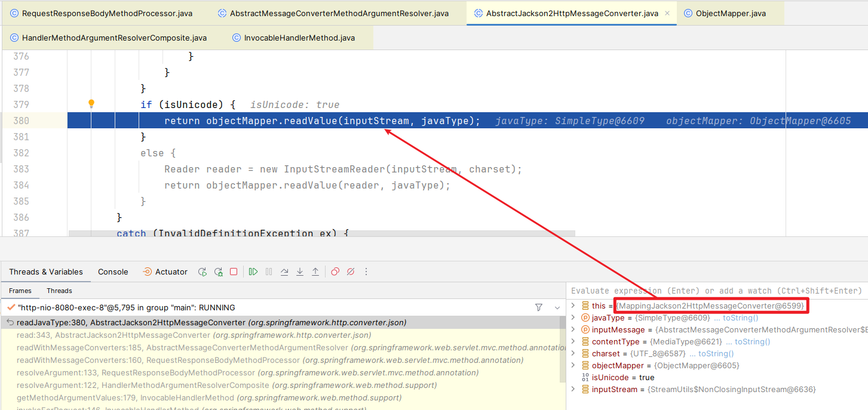Toggle Mute Breakpoints

pyautogui.click(x=351, y=272)
